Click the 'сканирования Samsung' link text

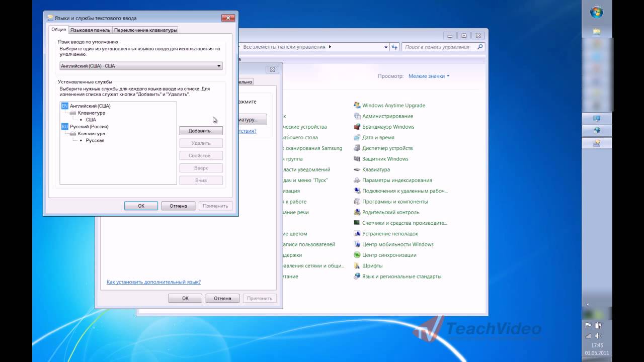pyautogui.click(x=313, y=148)
